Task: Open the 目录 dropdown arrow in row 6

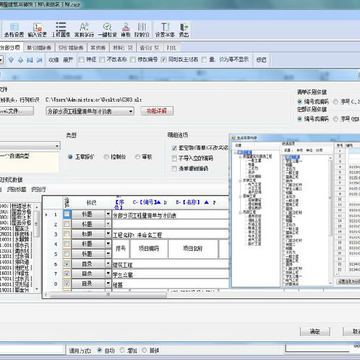Action: tap(108, 264)
